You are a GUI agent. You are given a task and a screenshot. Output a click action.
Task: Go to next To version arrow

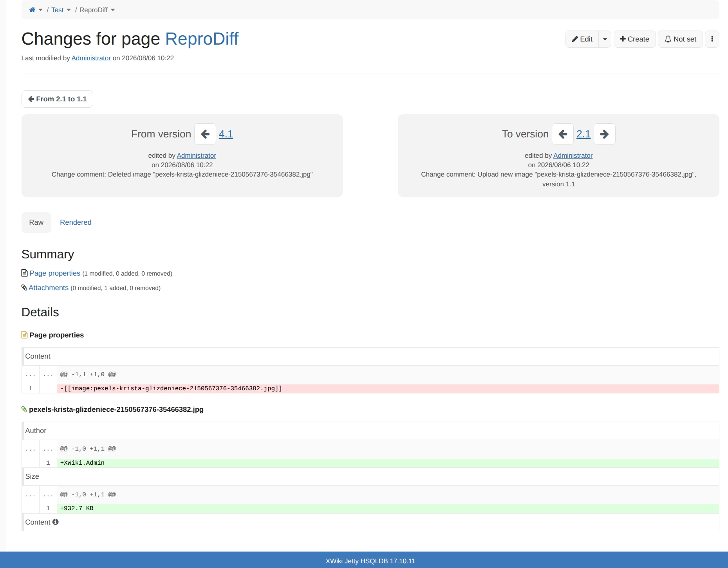(x=605, y=134)
